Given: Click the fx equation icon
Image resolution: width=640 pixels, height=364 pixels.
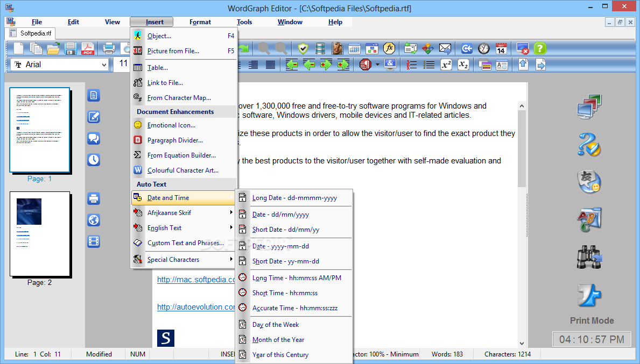Looking at the screenshot, I should point(389,48).
